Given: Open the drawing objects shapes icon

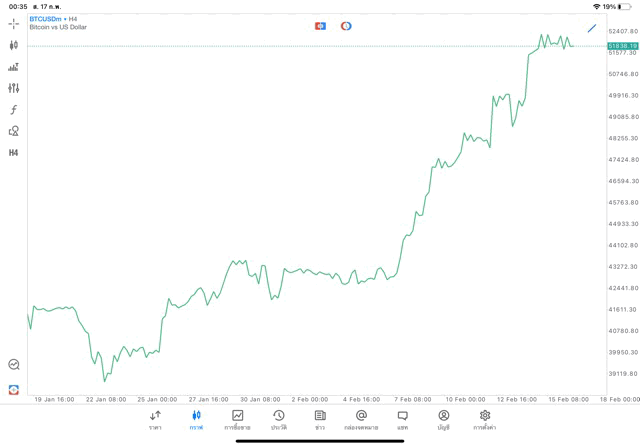Looking at the screenshot, I should tap(14, 131).
